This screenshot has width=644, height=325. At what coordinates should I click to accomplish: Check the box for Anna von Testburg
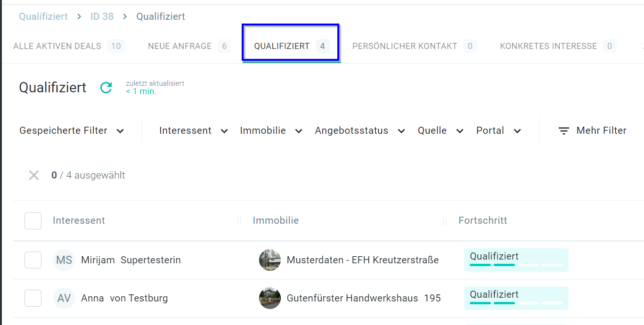coord(33,298)
